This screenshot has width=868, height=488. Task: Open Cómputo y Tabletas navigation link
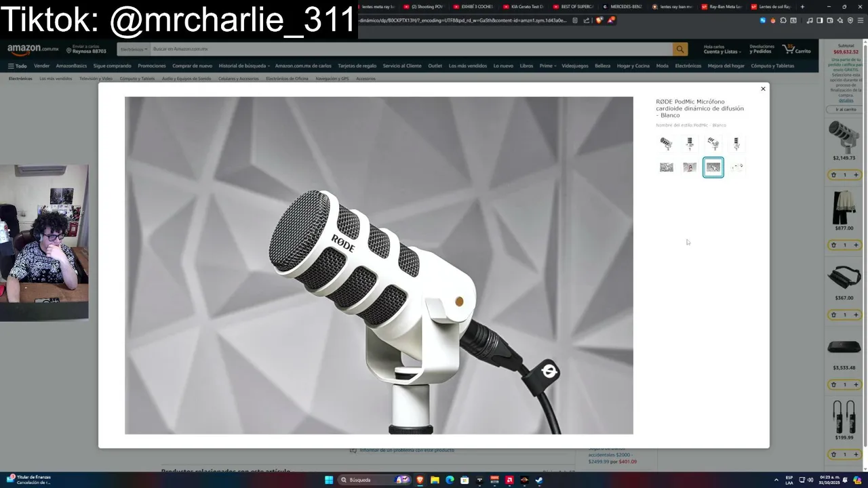coord(772,66)
